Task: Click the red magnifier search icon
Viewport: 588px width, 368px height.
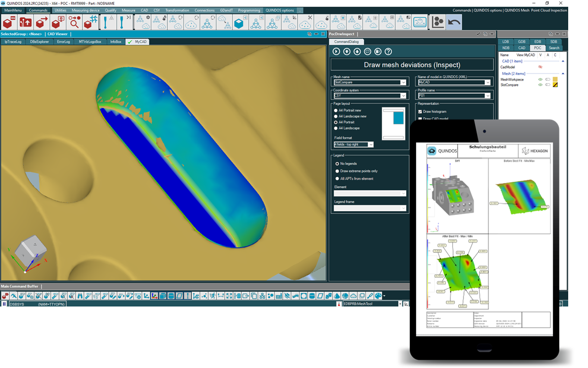Action: coord(74,22)
